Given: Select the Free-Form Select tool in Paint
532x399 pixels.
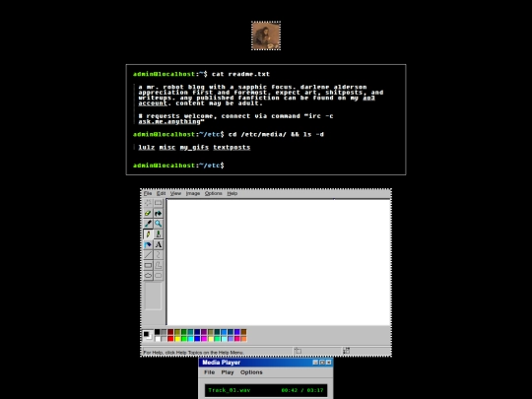Looking at the screenshot, I should tap(148, 203).
